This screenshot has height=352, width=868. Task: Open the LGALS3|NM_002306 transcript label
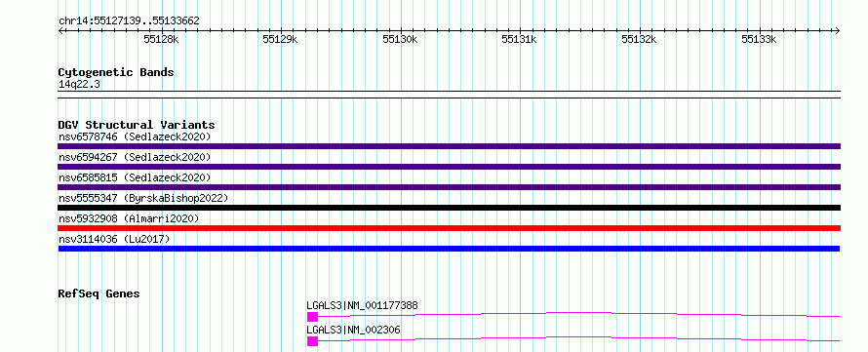pos(353,330)
